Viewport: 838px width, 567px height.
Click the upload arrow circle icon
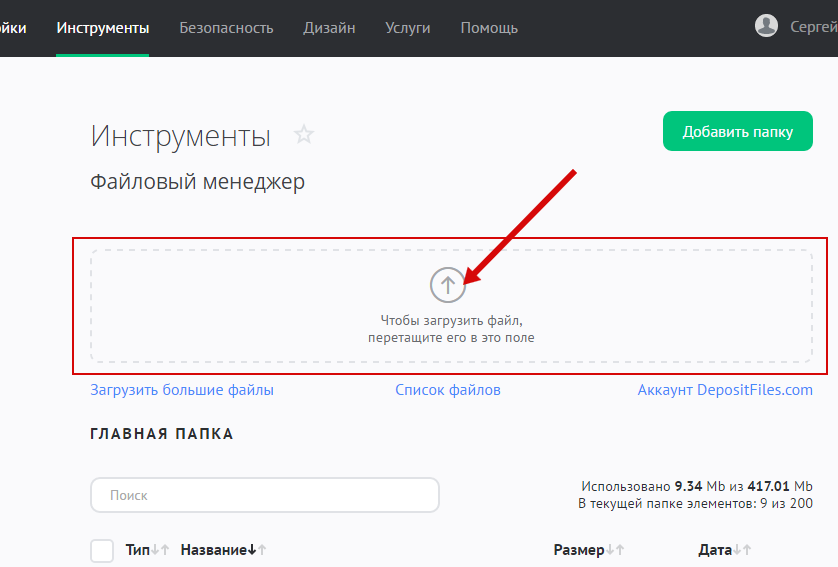click(x=448, y=286)
